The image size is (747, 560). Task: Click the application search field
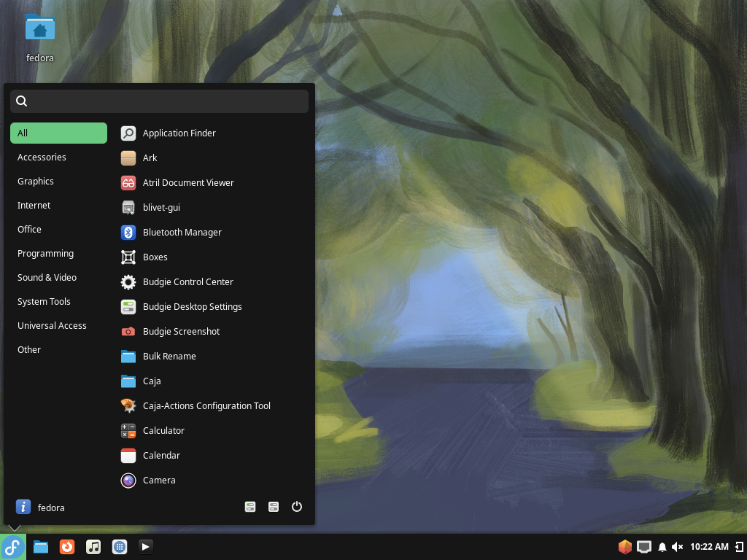point(159,101)
